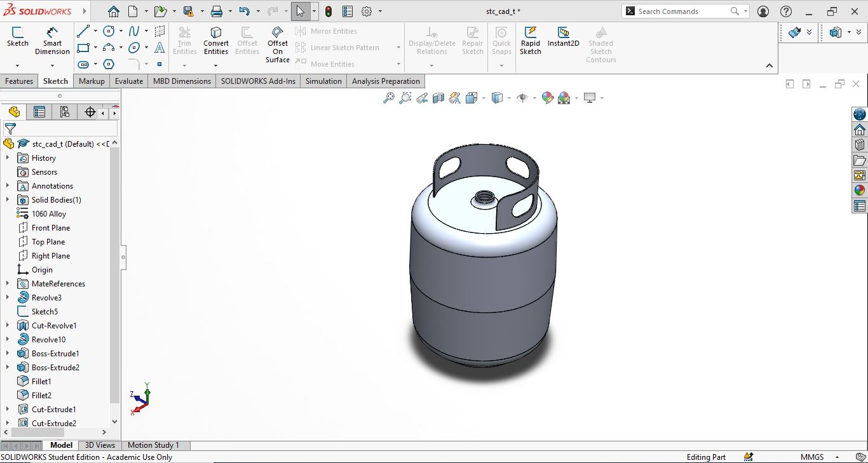Screen dimensions: 868x463
Task: Open the FeatureManager design tree tab
Action: pyautogui.click(x=14, y=112)
